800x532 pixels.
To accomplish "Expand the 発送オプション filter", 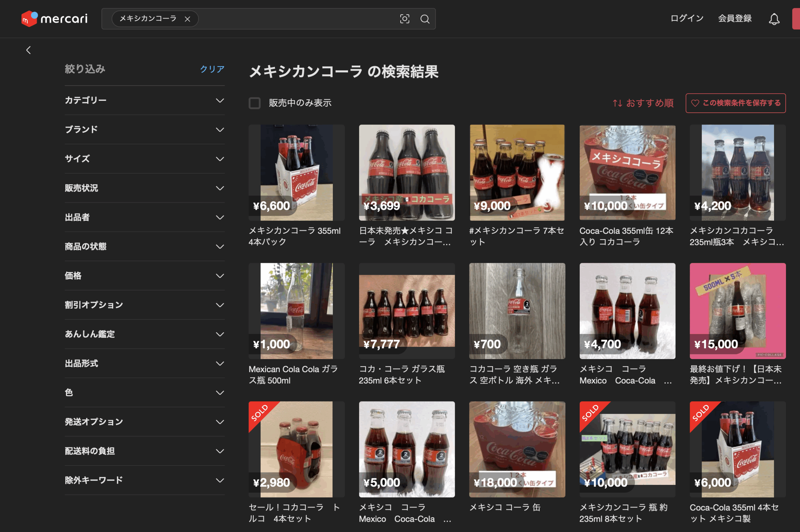I will click(145, 422).
